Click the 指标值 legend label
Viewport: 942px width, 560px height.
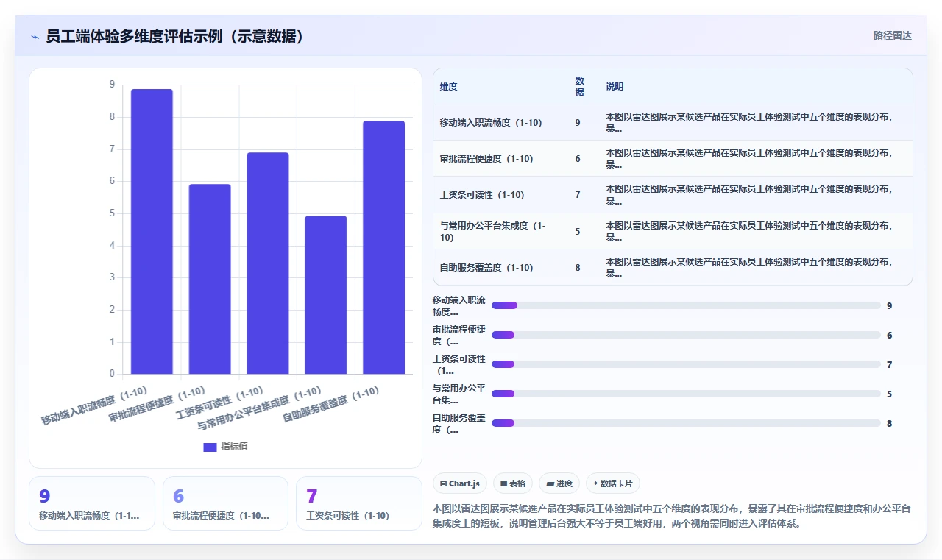click(x=234, y=447)
